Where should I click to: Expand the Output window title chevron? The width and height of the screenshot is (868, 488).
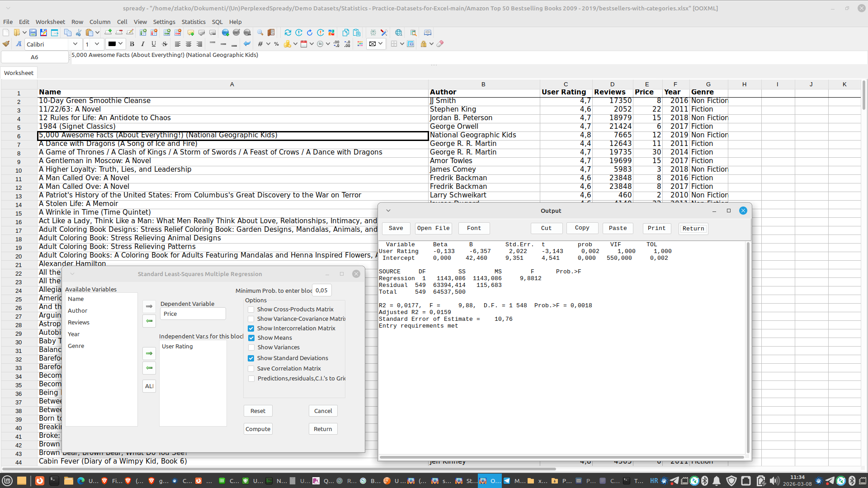(388, 211)
